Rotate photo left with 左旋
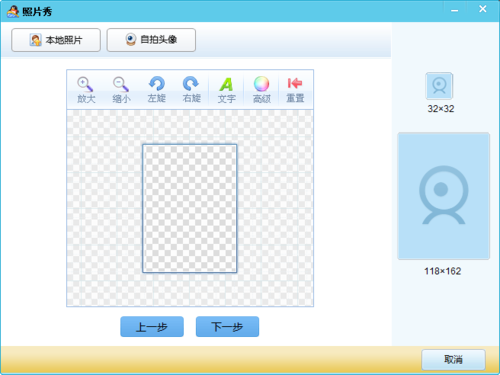Viewport: 500px width, 375px height. 156,90
